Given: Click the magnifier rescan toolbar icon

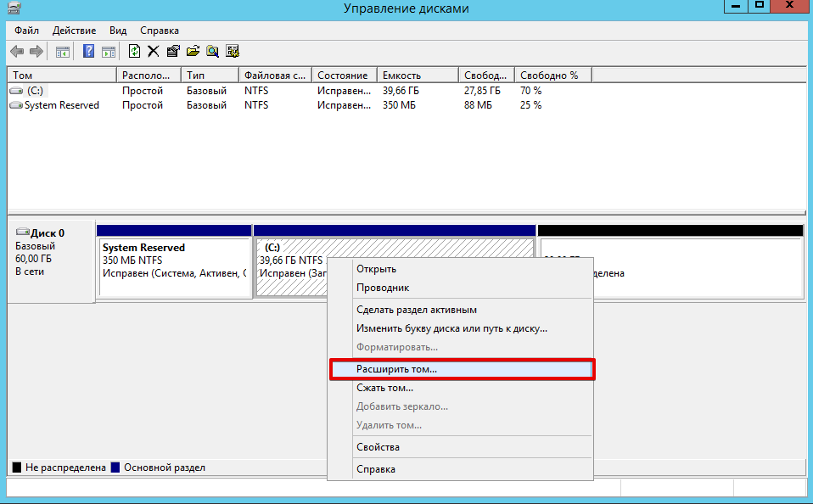Looking at the screenshot, I should point(213,51).
